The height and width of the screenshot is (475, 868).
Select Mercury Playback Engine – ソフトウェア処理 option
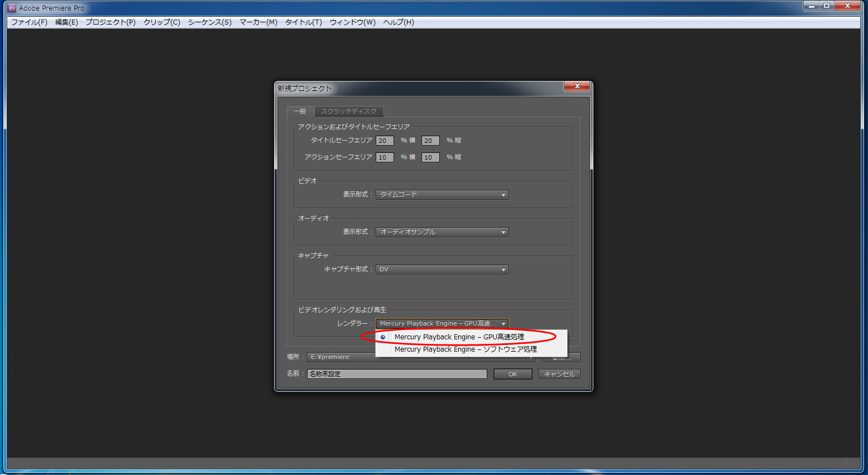tap(472, 349)
